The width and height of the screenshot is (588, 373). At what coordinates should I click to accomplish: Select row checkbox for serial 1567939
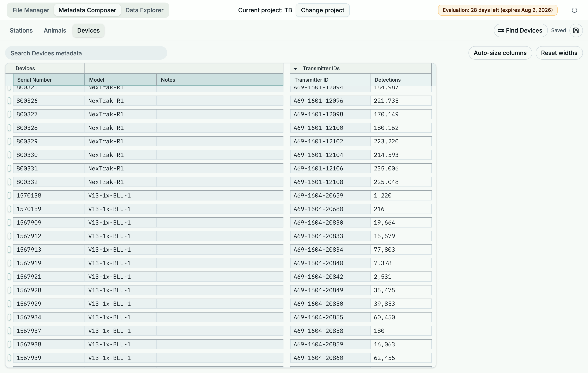click(9, 358)
